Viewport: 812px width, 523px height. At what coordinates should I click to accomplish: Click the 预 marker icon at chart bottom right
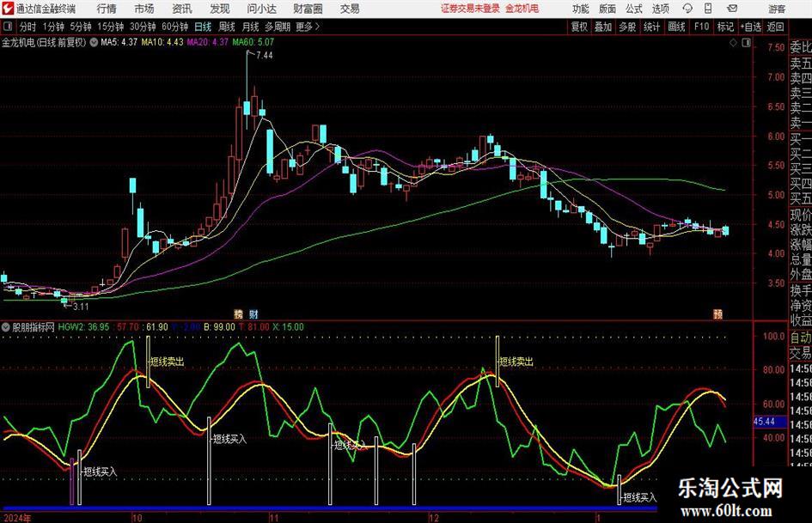pos(717,313)
